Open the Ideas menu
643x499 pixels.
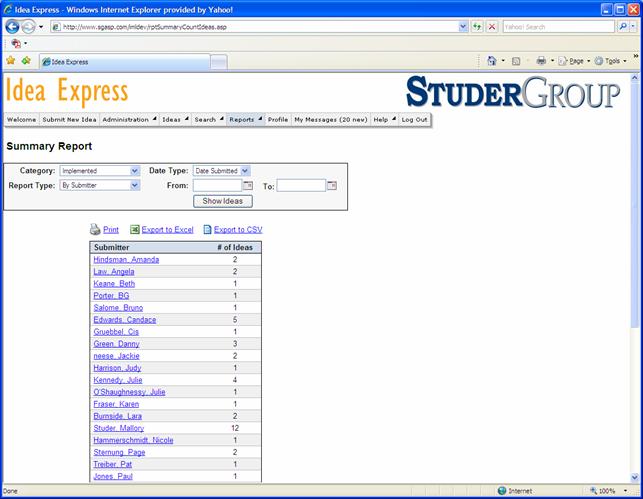175,119
